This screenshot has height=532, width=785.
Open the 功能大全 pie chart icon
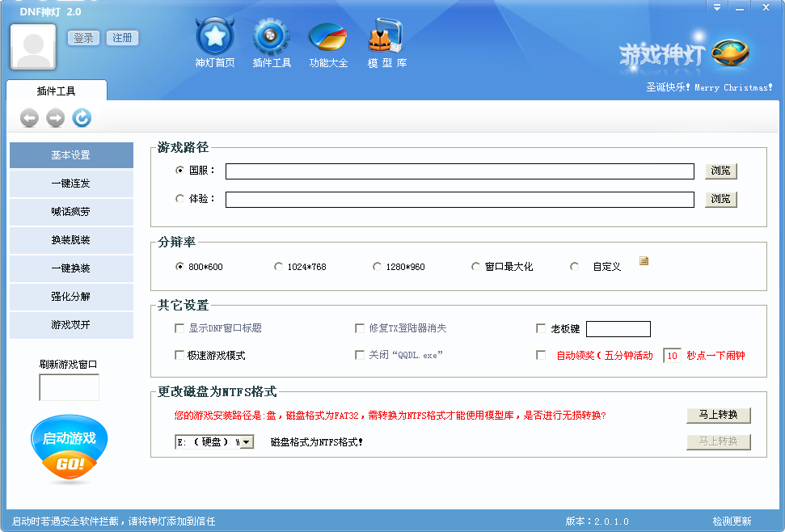[328, 36]
